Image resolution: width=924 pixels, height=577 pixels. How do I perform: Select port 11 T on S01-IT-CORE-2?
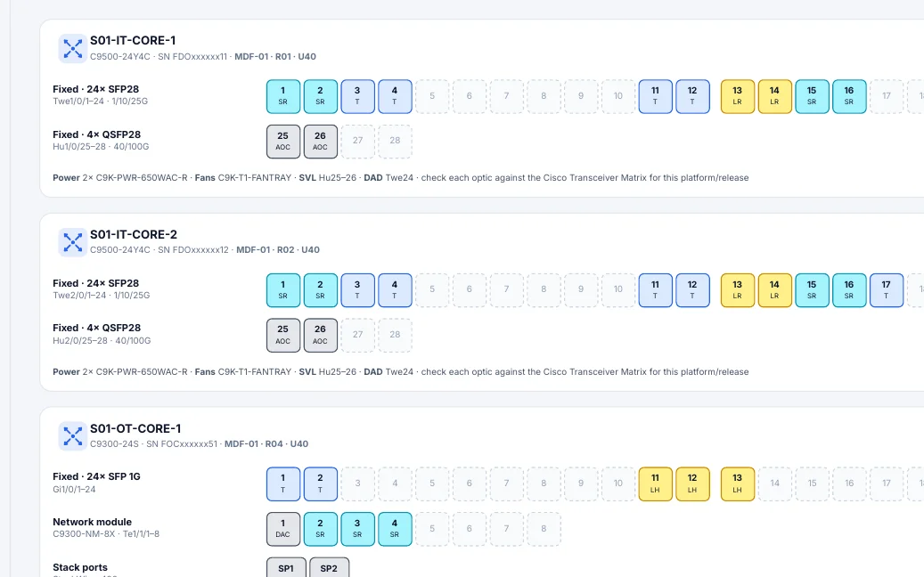pyautogui.click(x=655, y=290)
